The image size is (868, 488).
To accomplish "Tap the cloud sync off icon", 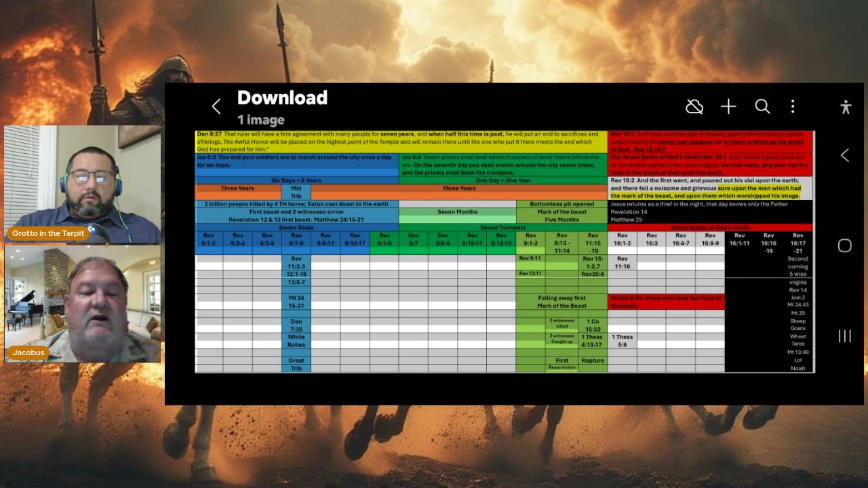I will tap(694, 106).
